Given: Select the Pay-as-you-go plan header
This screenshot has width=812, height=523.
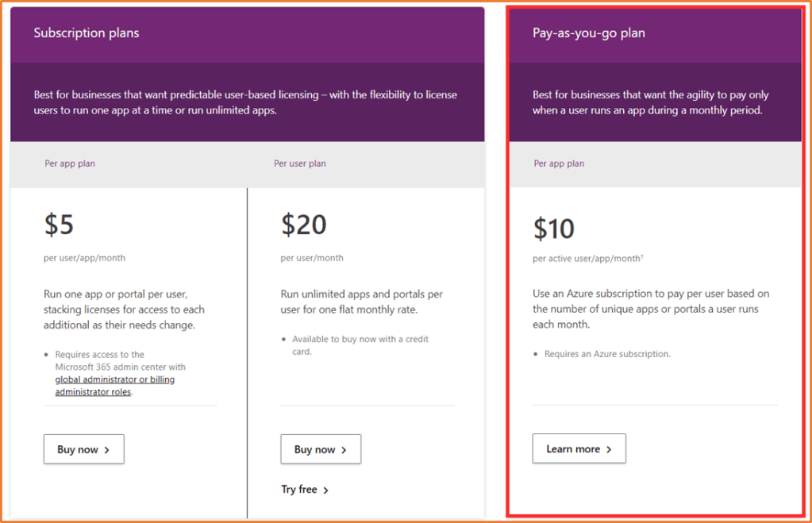Looking at the screenshot, I should coord(589,33).
